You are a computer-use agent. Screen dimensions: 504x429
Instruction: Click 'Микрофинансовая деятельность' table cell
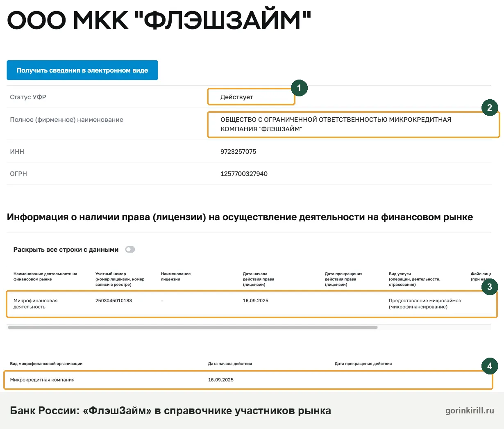[35, 303]
